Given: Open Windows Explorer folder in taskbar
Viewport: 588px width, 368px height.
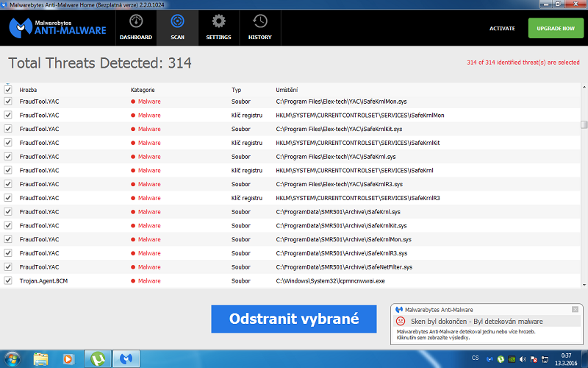Looking at the screenshot, I should tap(41, 359).
